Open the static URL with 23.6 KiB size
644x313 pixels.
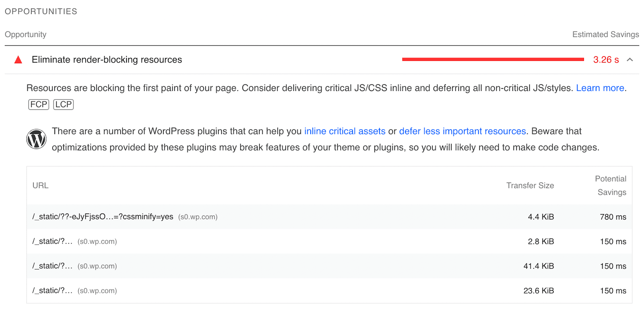52,290
